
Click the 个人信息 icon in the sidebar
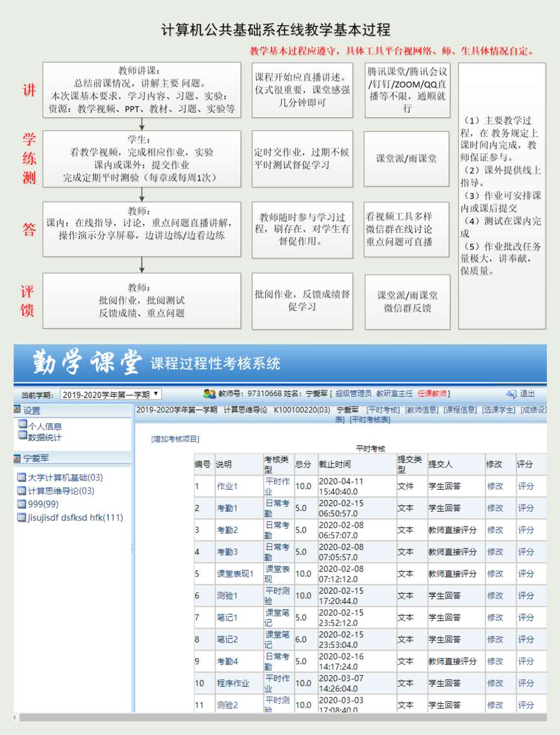[22, 424]
